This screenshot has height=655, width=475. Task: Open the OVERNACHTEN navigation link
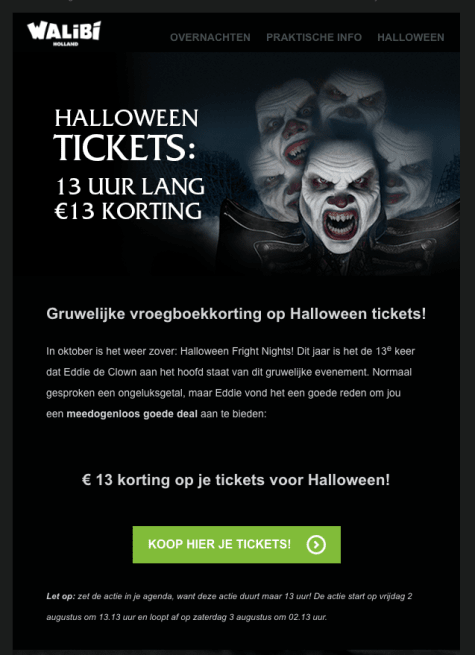[x=210, y=37]
